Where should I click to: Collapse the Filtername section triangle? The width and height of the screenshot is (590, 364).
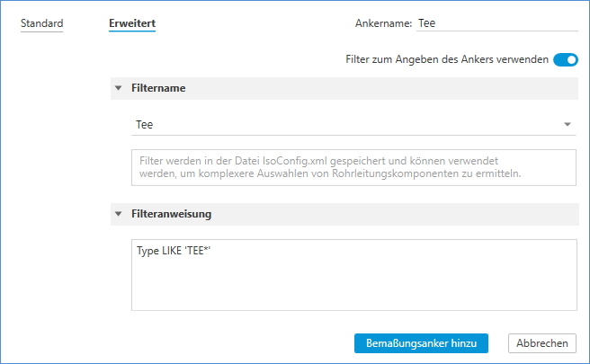click(118, 88)
